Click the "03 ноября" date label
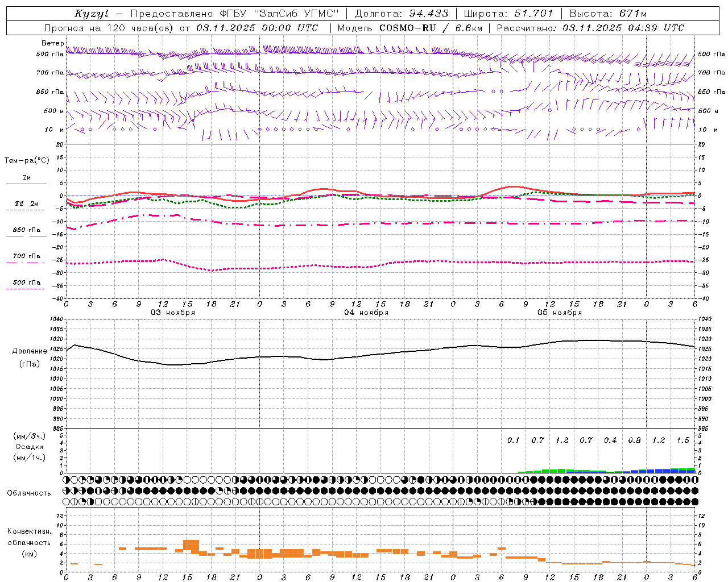The height and width of the screenshot is (582, 728). [172, 313]
